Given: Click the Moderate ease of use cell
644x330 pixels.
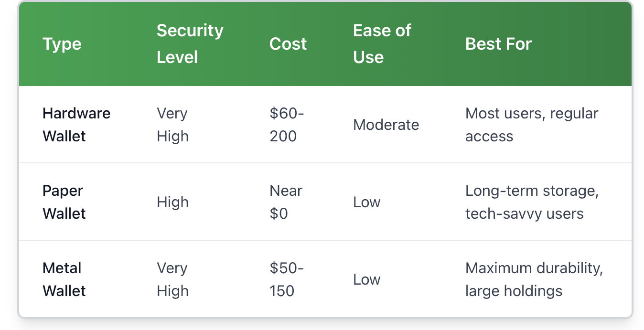Looking at the screenshot, I should pyautogui.click(x=386, y=125).
